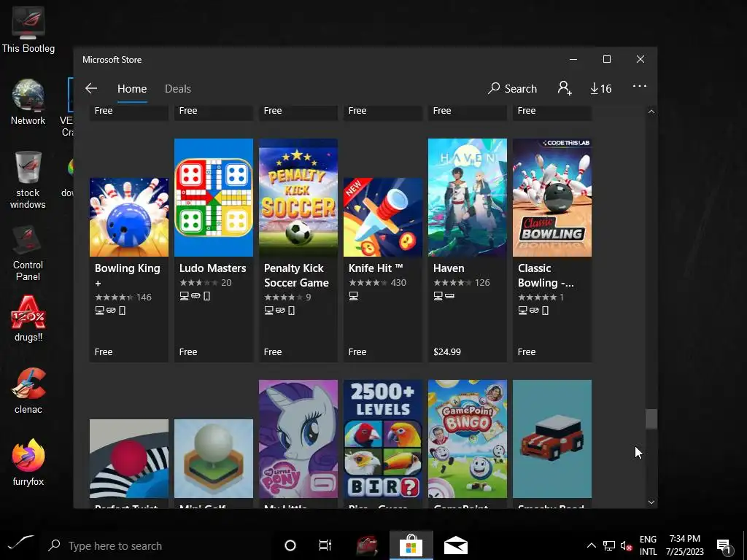The image size is (747, 560).
Task: Click the Free price under Knife Hit
Action: (x=357, y=352)
